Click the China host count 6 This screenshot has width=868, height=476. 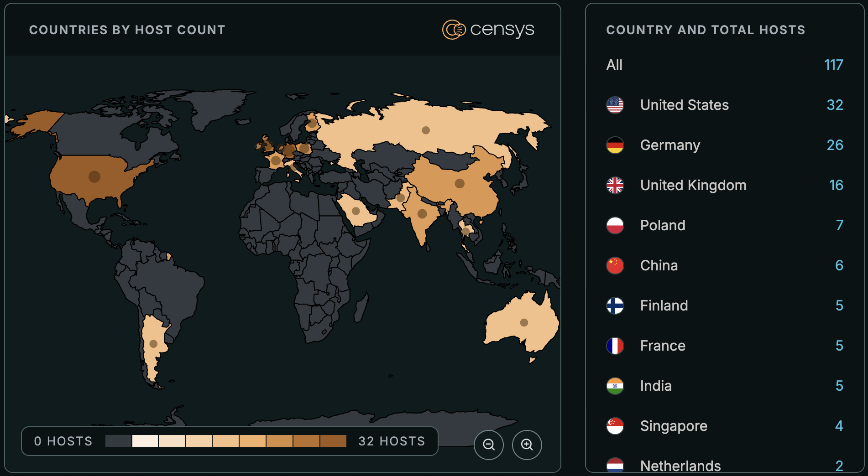pyautogui.click(x=839, y=265)
